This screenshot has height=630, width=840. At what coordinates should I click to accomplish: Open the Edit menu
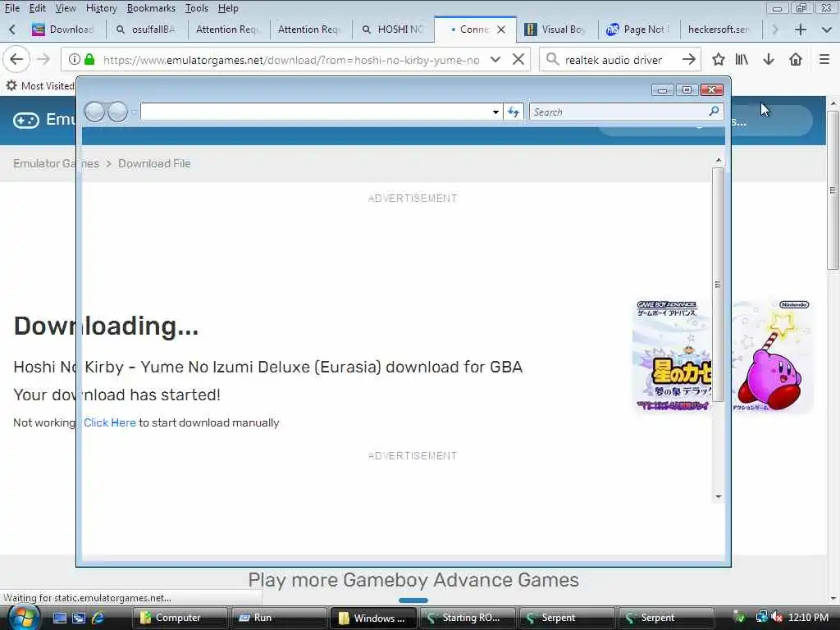pyautogui.click(x=38, y=8)
